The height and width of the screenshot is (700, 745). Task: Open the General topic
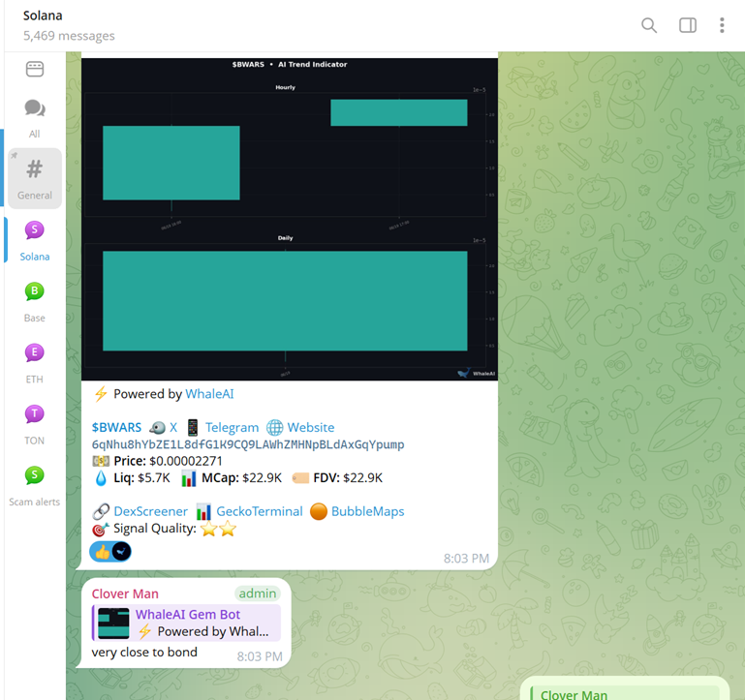coord(35,178)
